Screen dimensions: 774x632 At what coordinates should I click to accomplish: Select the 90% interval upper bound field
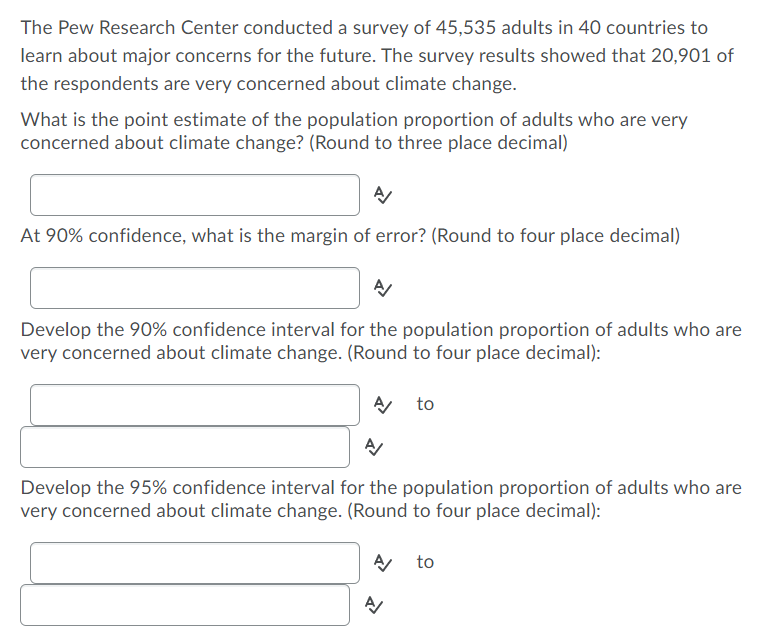[185, 447]
